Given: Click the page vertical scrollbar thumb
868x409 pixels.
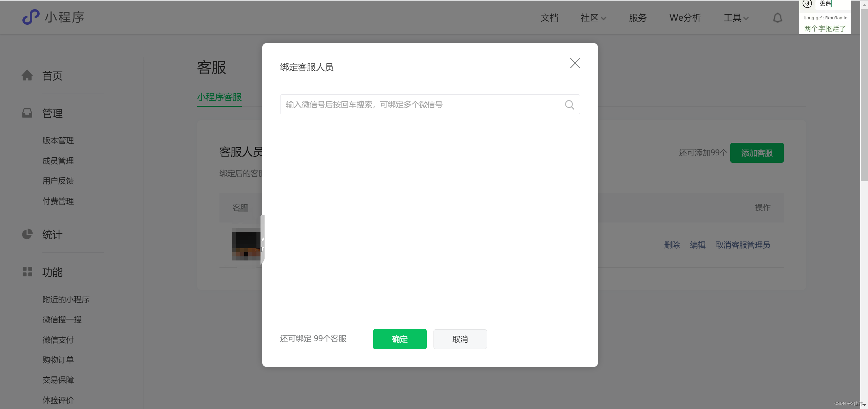Looking at the screenshot, I should click(x=864, y=95).
